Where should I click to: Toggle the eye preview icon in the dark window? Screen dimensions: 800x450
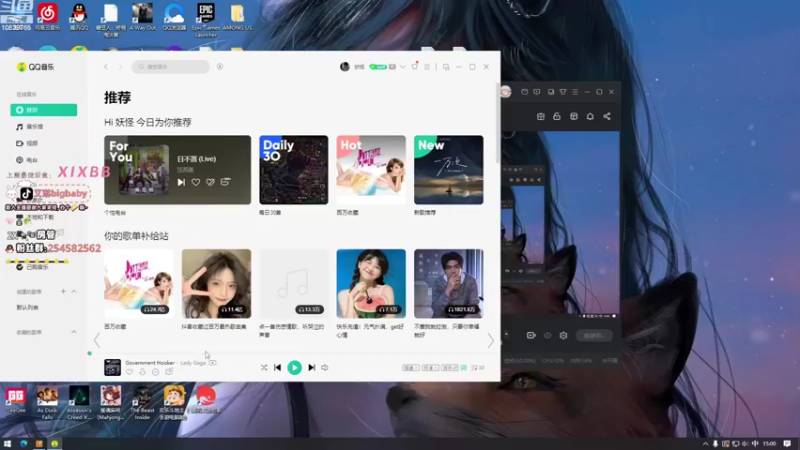(x=547, y=335)
